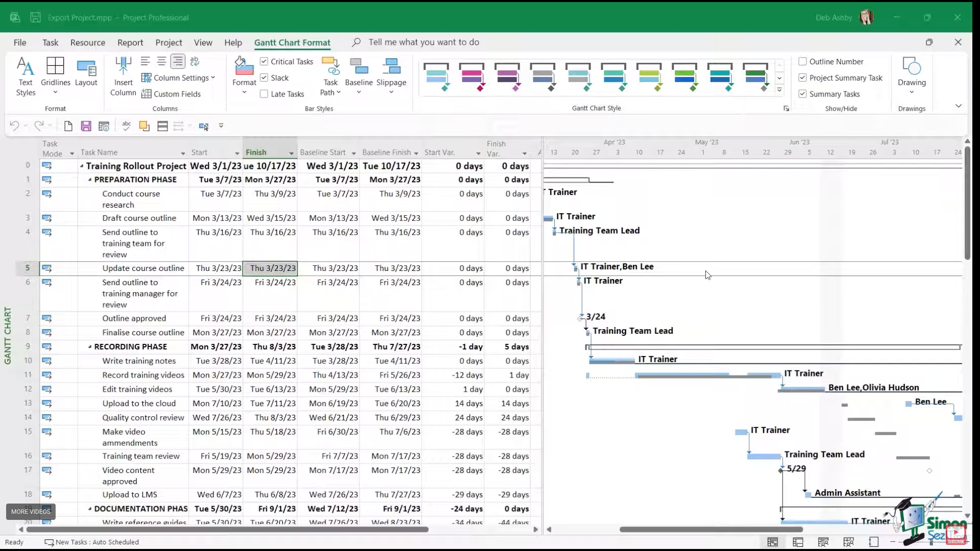The width and height of the screenshot is (980, 551).
Task: Collapse the RECORDING PHASE summary task
Action: pyautogui.click(x=90, y=347)
